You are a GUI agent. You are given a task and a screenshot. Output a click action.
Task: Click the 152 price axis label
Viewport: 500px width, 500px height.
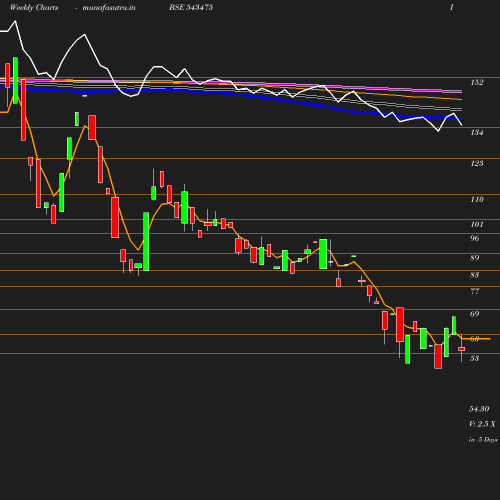point(477,82)
